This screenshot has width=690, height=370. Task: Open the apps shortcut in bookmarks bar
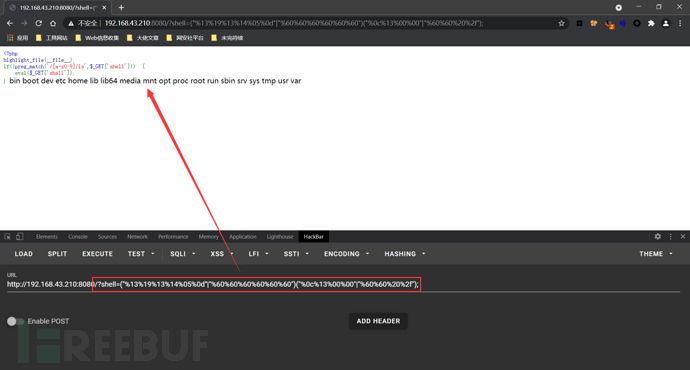(x=17, y=38)
